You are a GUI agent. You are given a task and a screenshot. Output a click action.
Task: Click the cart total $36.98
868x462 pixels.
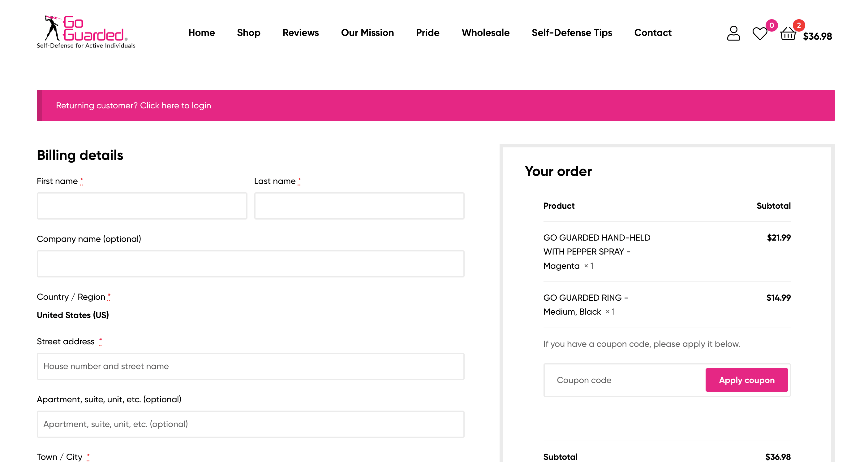(817, 36)
